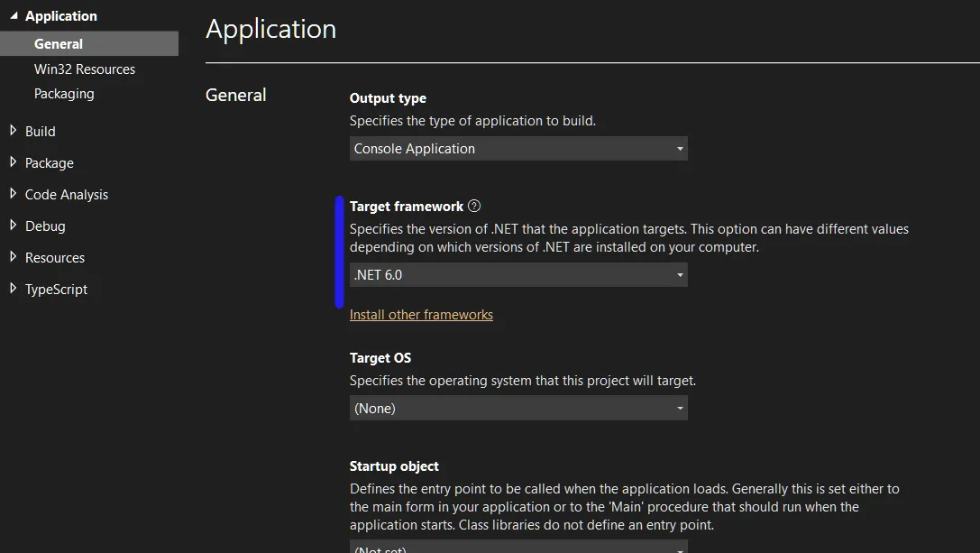Select the Debug label in the sidebar
This screenshot has height=553, width=980.
(45, 226)
